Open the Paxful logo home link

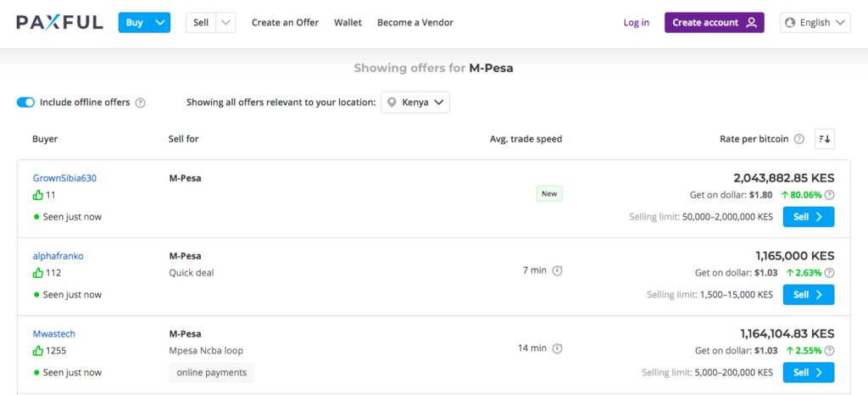60,23
